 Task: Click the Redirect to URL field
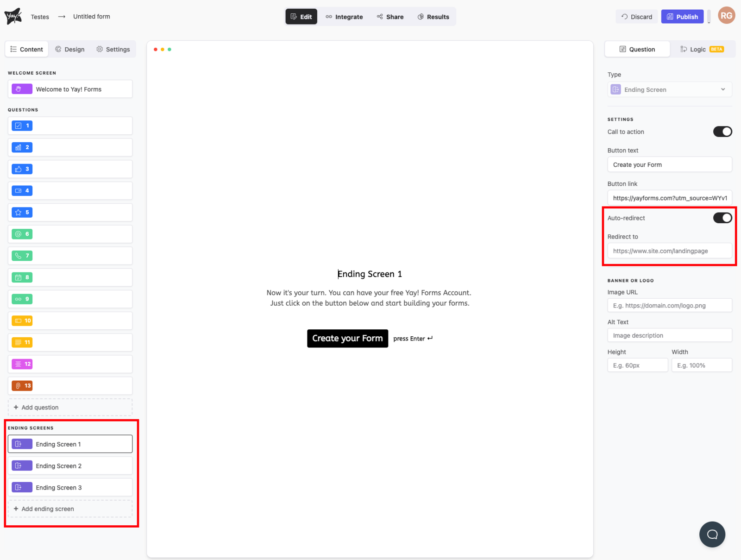click(x=669, y=251)
